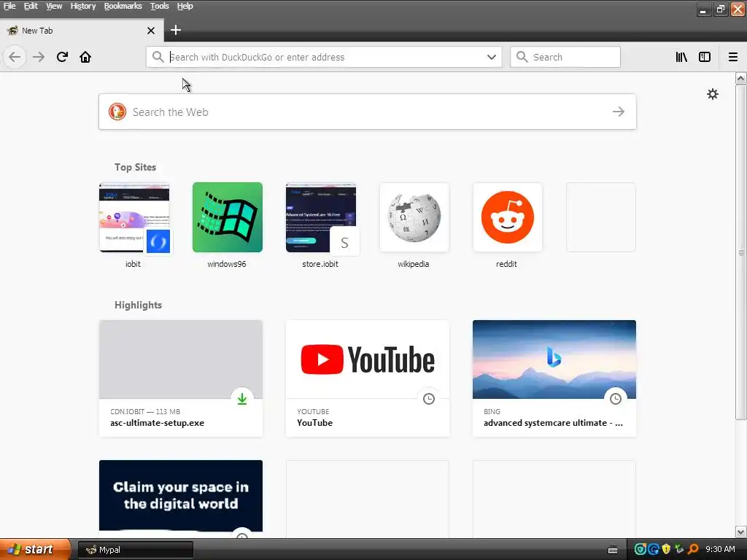Open the hamburger application menu
The height and width of the screenshot is (560, 747).
(x=733, y=57)
